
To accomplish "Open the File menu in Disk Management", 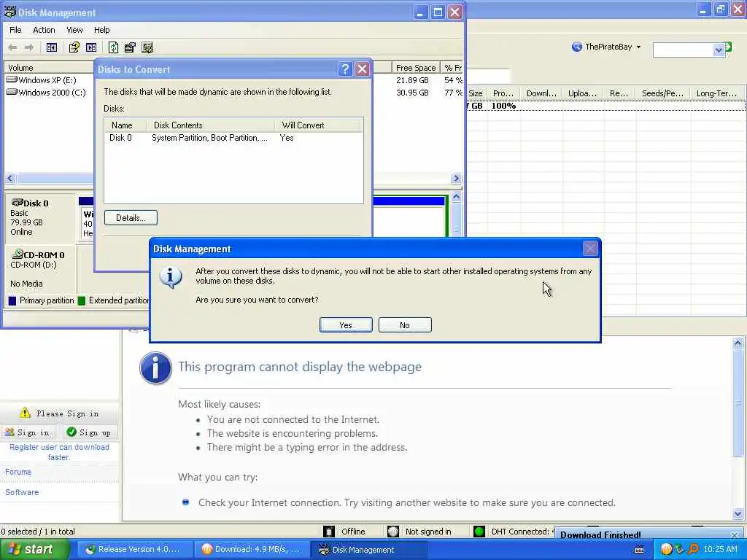I will (15, 29).
